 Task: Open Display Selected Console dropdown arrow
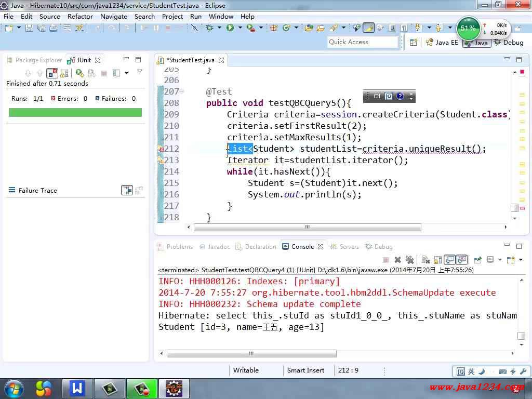(x=500, y=260)
